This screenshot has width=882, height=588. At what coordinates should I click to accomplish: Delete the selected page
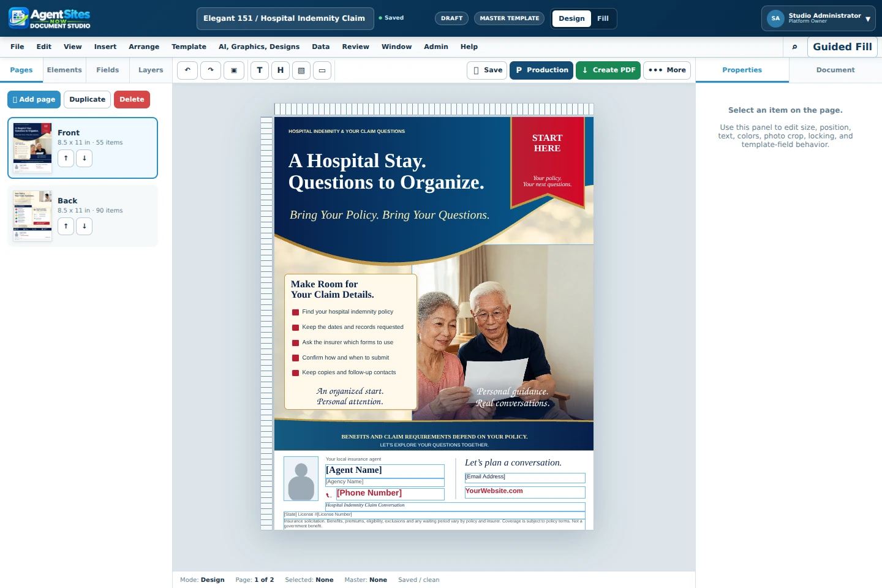point(132,99)
